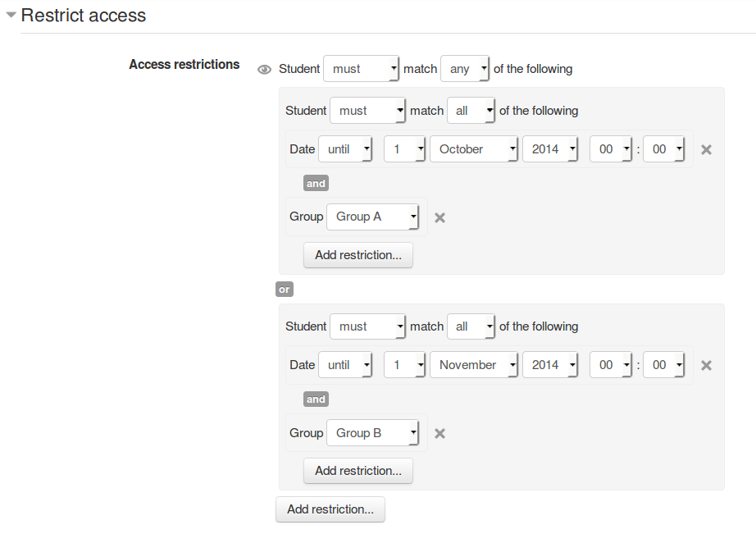Open the until dropdown in first Date row

(345, 149)
